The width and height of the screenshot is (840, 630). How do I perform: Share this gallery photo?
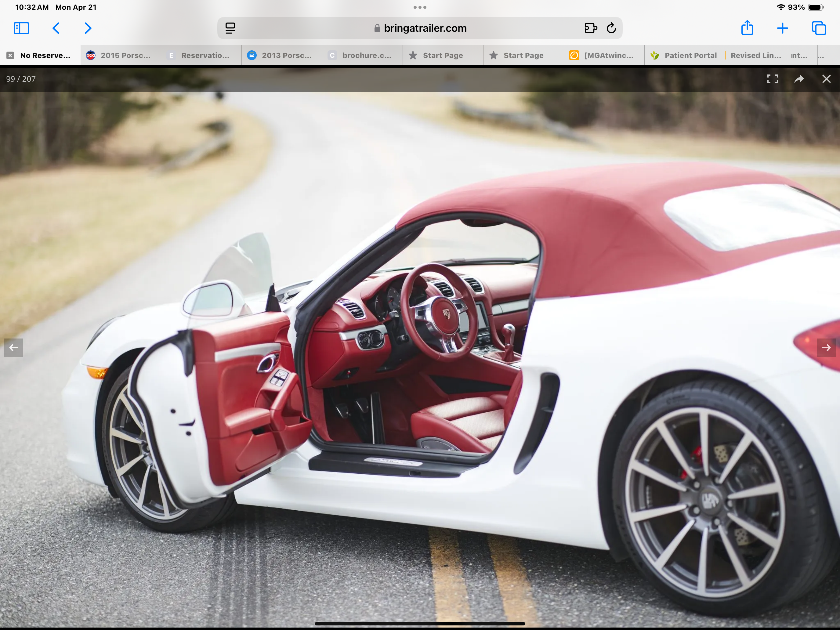799,79
